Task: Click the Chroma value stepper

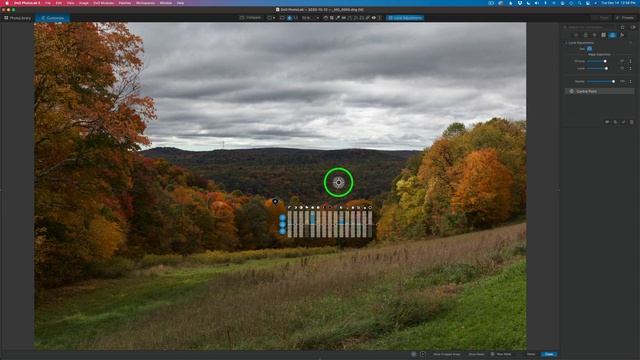Action: pos(631,61)
